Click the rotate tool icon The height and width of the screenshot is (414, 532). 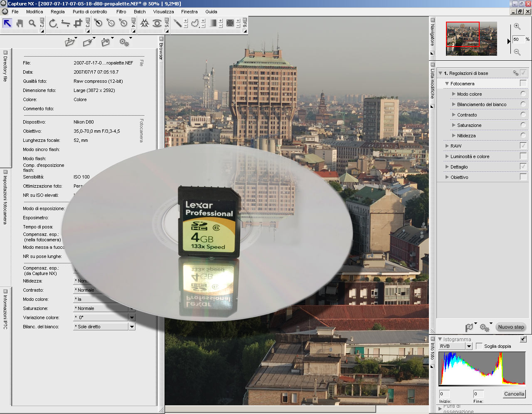[53, 23]
